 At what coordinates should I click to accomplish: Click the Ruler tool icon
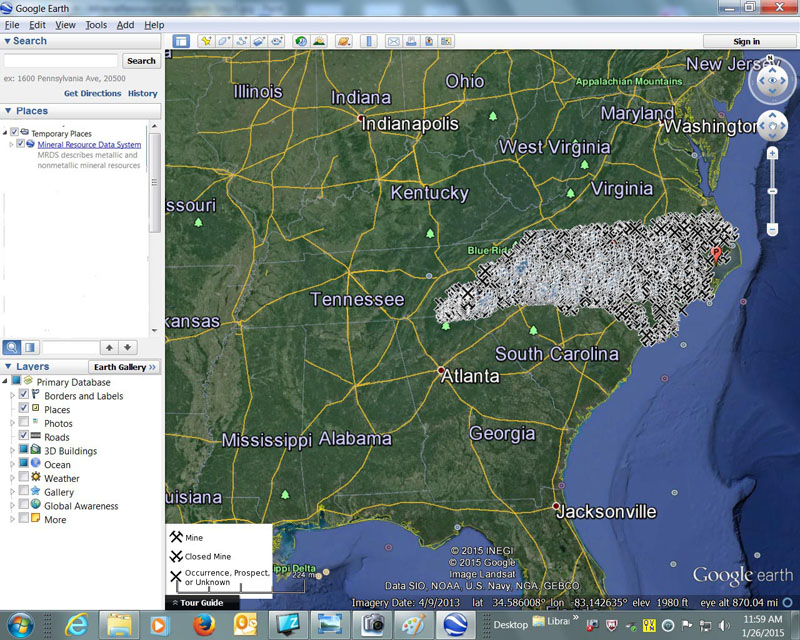[x=369, y=41]
